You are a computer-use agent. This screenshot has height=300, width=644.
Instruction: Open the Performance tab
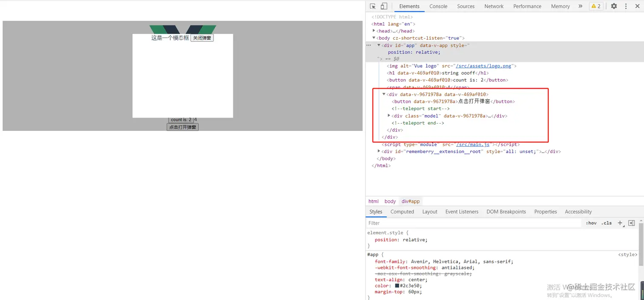pyautogui.click(x=527, y=6)
